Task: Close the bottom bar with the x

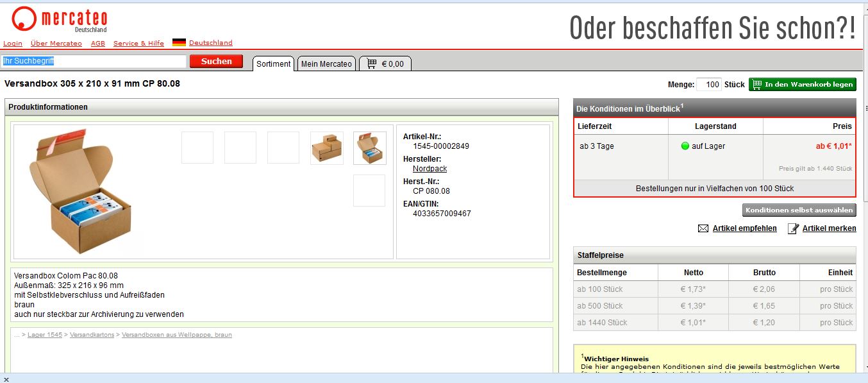Action: [6, 379]
